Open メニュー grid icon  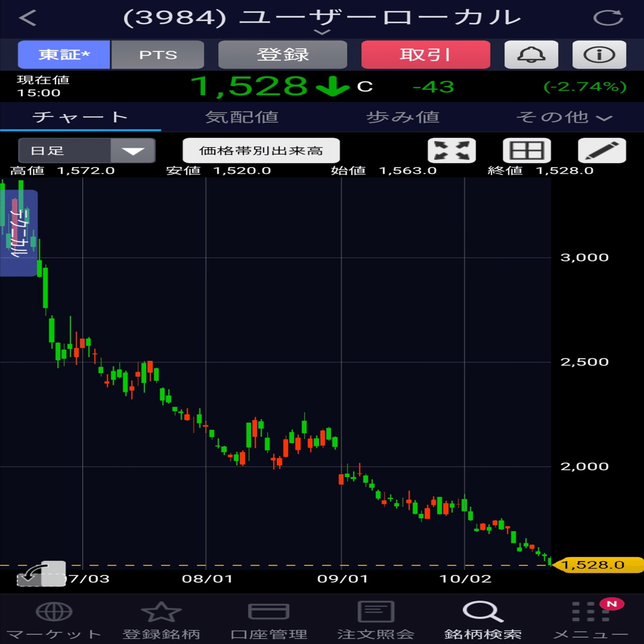click(590, 612)
